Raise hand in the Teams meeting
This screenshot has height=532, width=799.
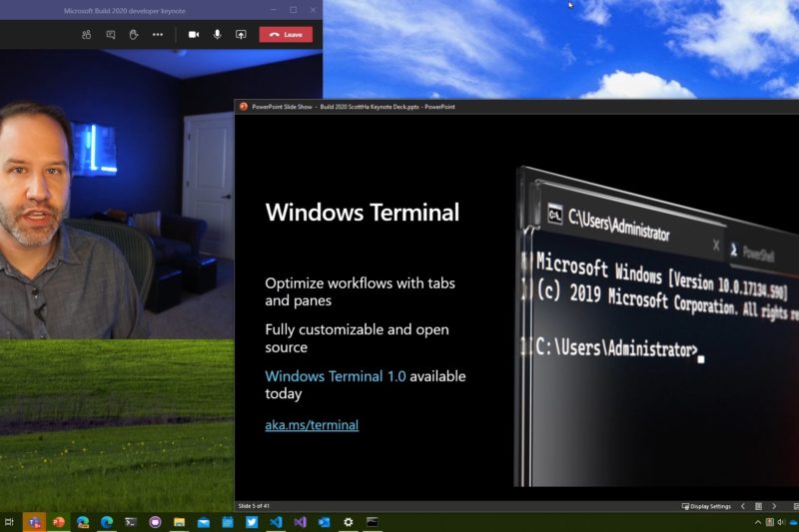coord(134,35)
